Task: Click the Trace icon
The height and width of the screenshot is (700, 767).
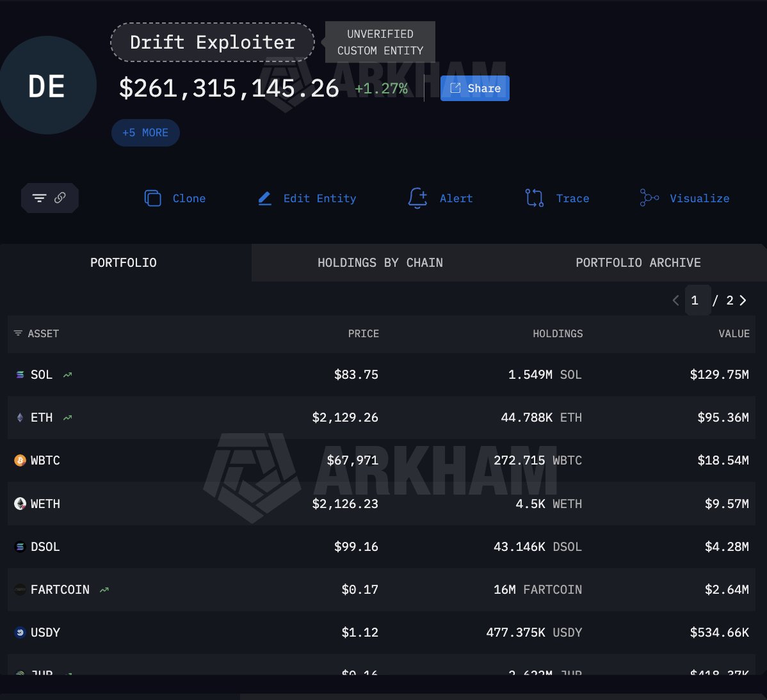Action: pyautogui.click(x=534, y=198)
